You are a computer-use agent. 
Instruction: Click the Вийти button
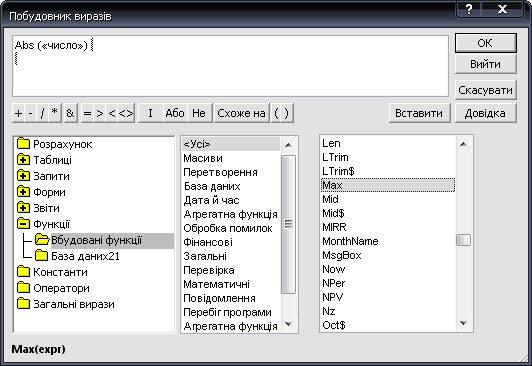(485, 64)
